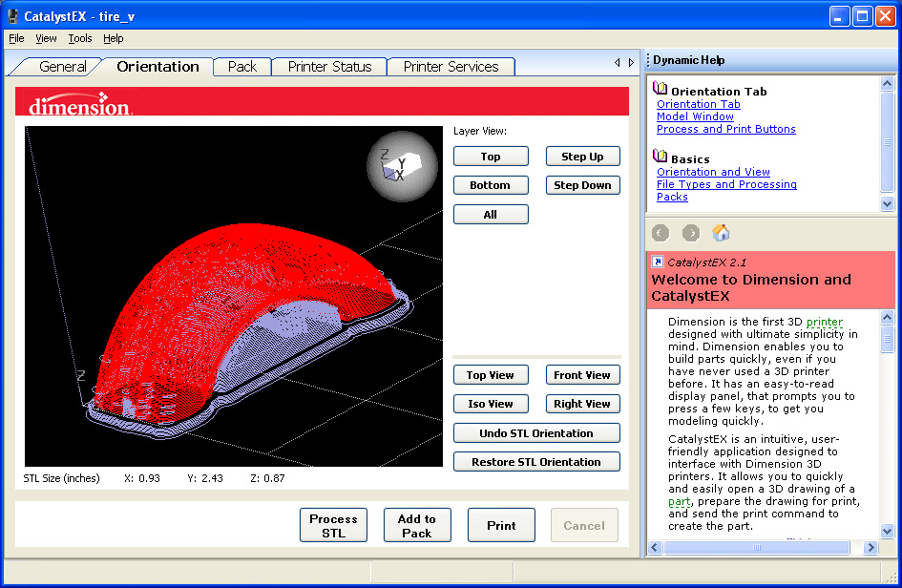Viewport: 902px width, 588px height.
Task: Click the green 'part' glossary link
Action: [679, 502]
